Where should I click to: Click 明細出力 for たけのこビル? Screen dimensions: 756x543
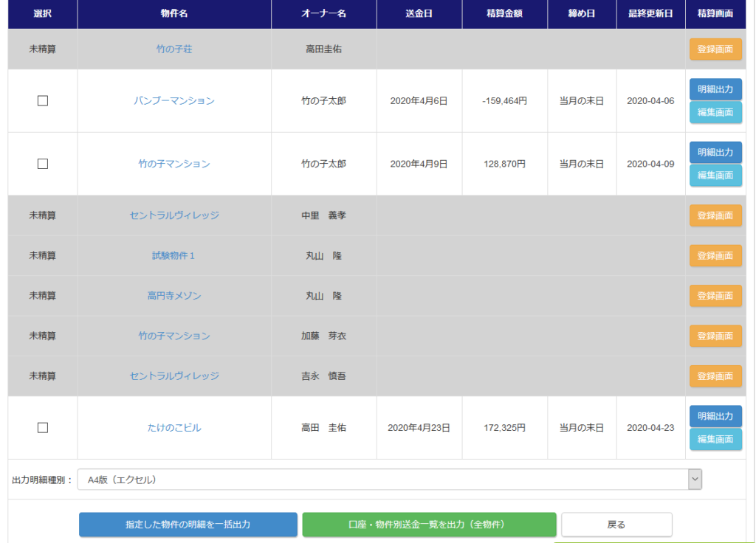tap(715, 416)
